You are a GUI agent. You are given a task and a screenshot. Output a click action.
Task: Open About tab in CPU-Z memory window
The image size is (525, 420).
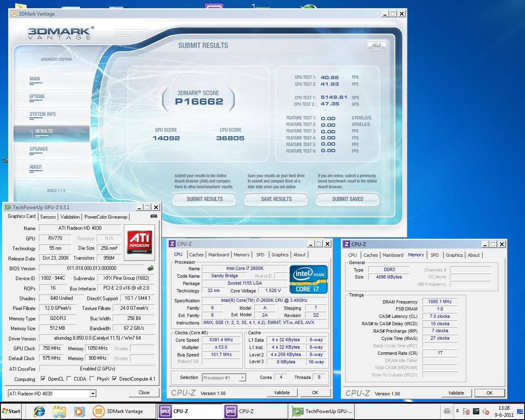(474, 255)
